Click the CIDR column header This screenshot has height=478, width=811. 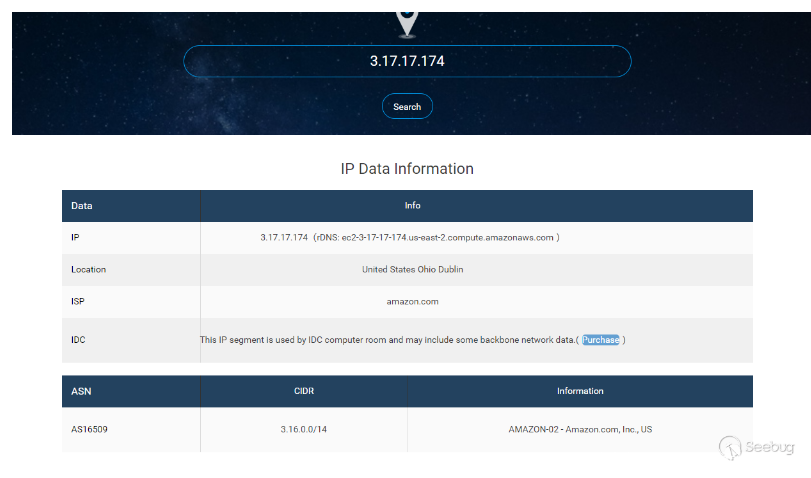click(x=304, y=391)
